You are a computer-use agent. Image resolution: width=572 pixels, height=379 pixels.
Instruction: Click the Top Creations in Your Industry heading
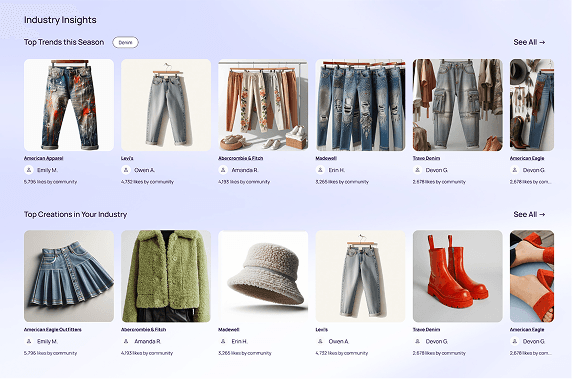click(76, 214)
